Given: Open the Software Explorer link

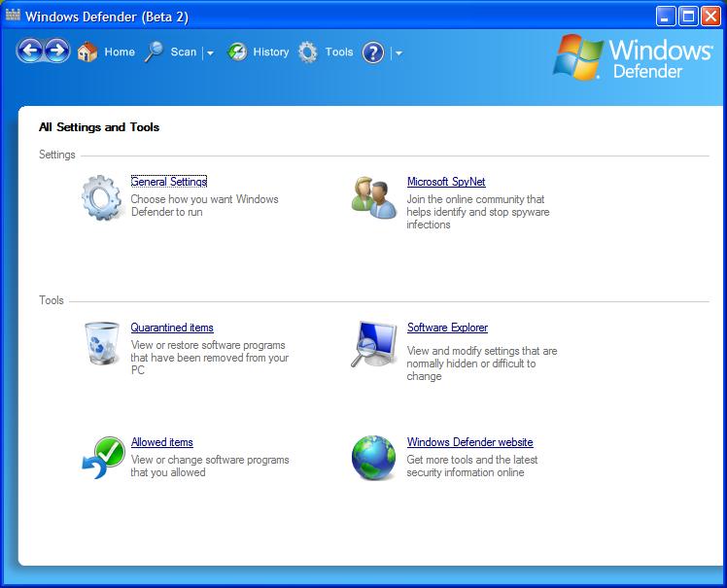Looking at the screenshot, I should (x=447, y=328).
